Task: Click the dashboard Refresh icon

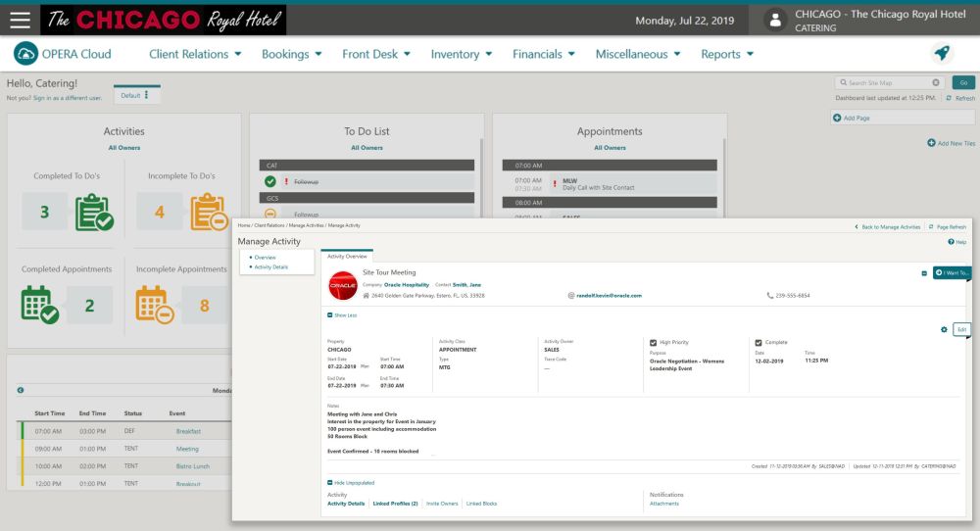Action: (x=949, y=98)
